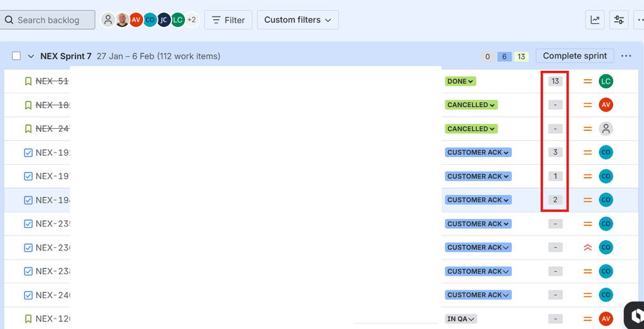Show the +2 additional assignees
644x329 pixels.
coord(191,20)
